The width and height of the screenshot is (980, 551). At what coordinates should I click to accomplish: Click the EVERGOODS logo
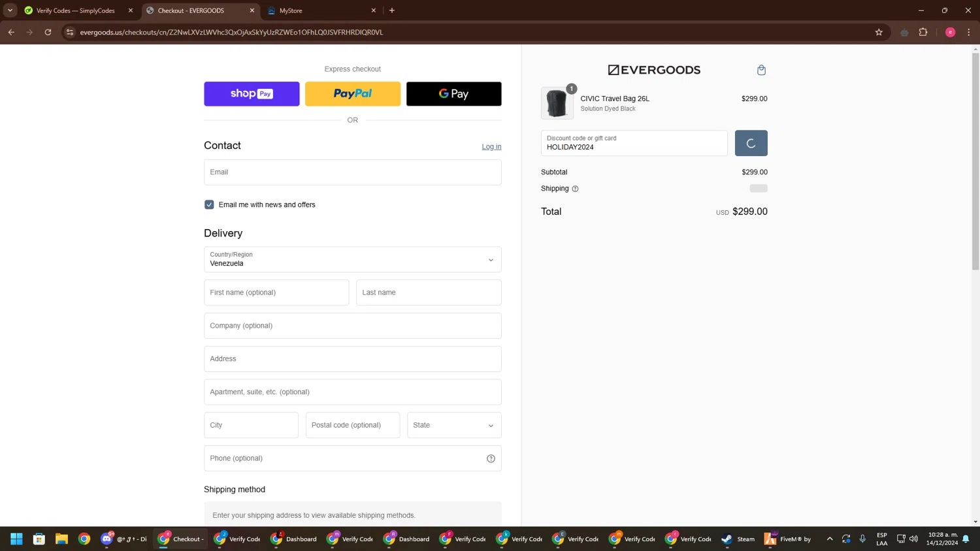tap(654, 70)
